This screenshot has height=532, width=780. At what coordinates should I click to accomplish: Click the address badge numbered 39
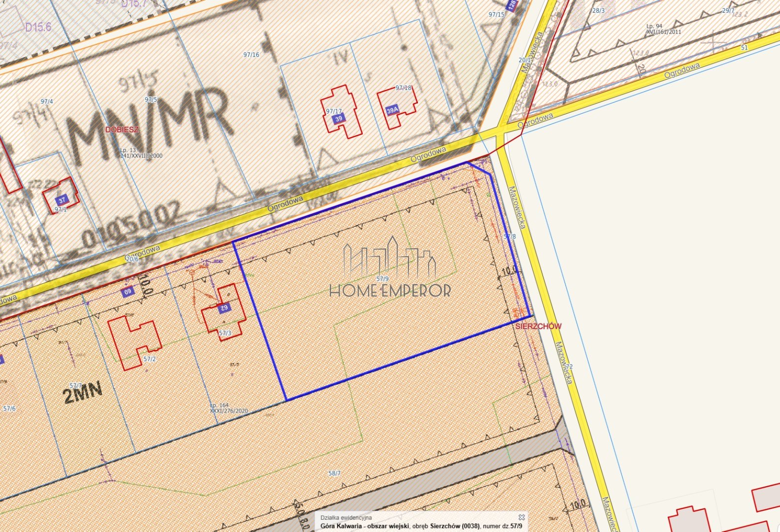click(339, 119)
